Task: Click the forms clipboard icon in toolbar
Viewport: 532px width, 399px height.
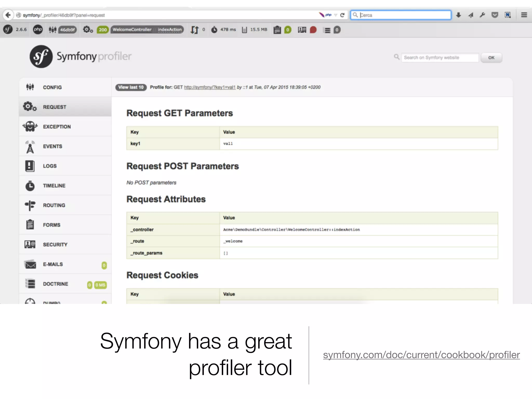Action: [277, 30]
